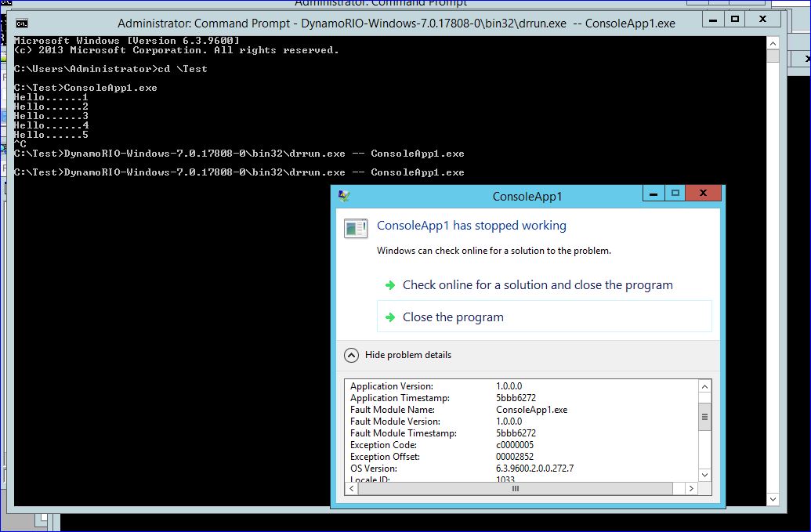This screenshot has width=811, height=532.
Task: Click the last drrun.exe command line in console
Action: click(x=239, y=172)
